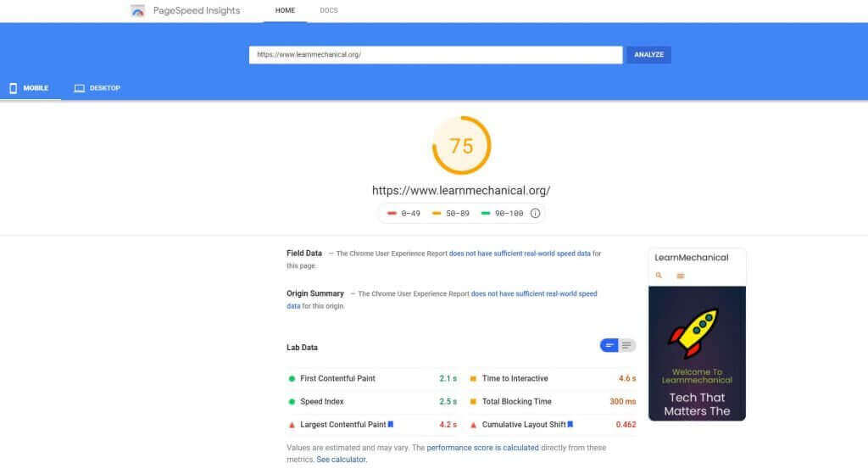Image resolution: width=868 pixels, height=474 pixels.
Task: Click the 0.462 layout shift value
Action: (x=626, y=425)
